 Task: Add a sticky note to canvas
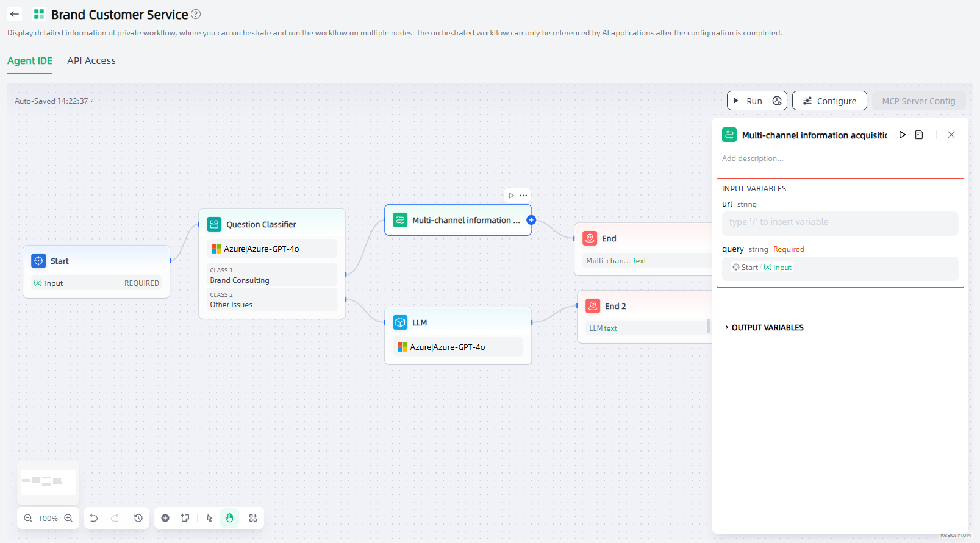pyautogui.click(x=185, y=518)
